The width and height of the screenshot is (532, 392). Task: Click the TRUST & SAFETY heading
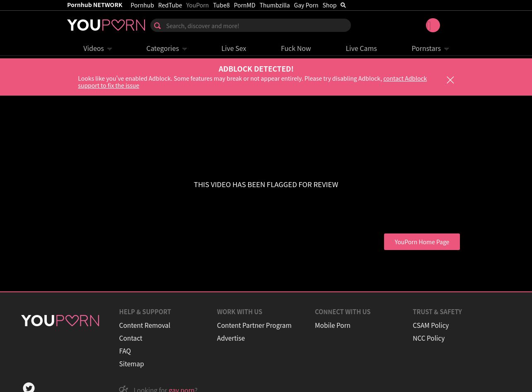click(x=437, y=312)
